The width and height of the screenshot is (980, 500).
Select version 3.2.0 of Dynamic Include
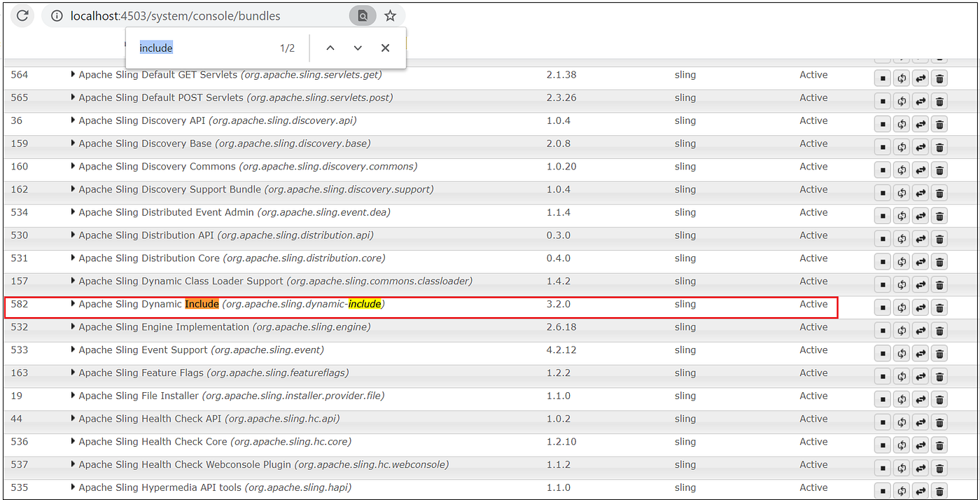pos(559,304)
